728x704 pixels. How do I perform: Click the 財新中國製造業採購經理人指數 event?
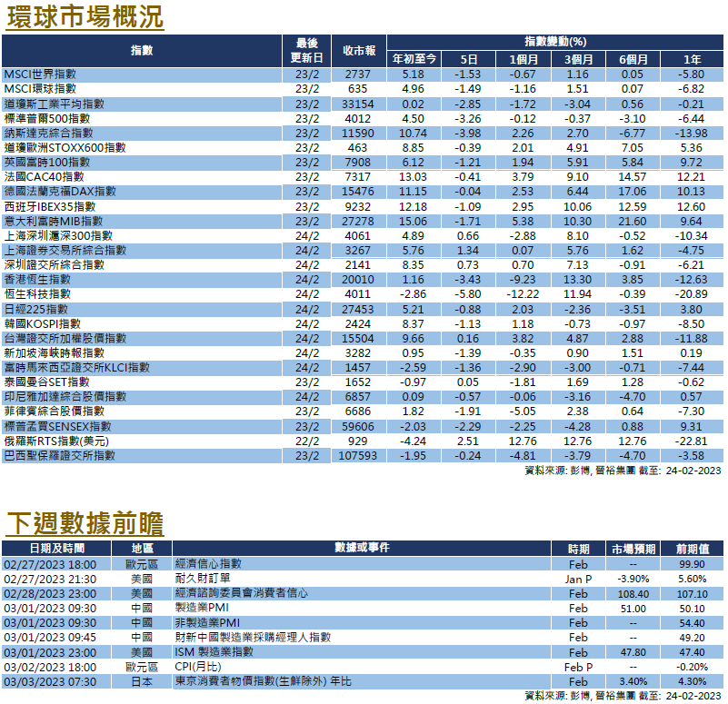253,637
